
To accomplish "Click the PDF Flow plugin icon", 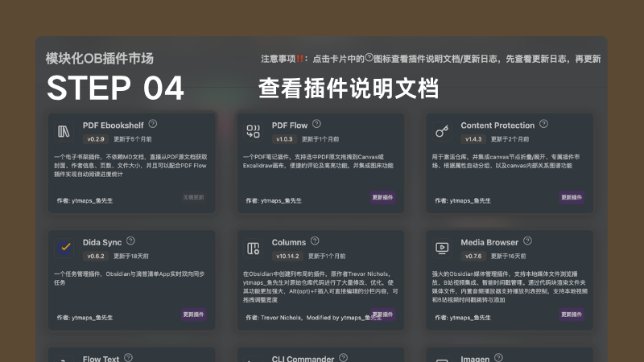I will pos(253,131).
